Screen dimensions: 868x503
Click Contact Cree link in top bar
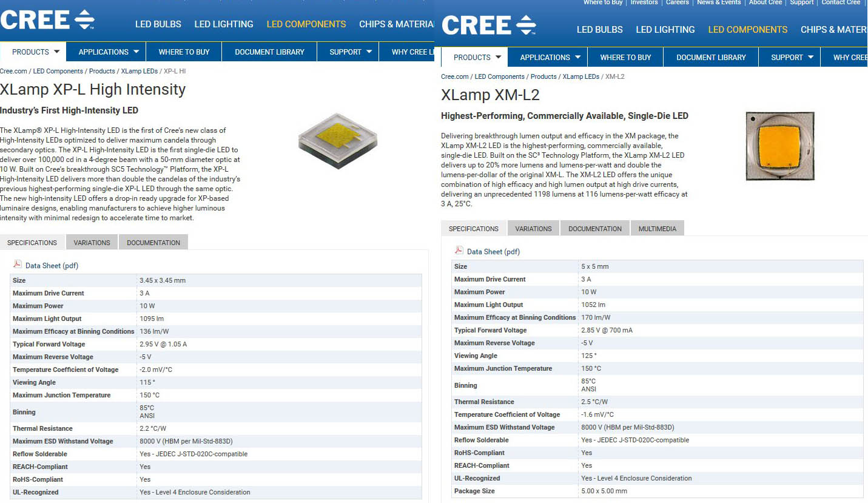(x=841, y=2)
